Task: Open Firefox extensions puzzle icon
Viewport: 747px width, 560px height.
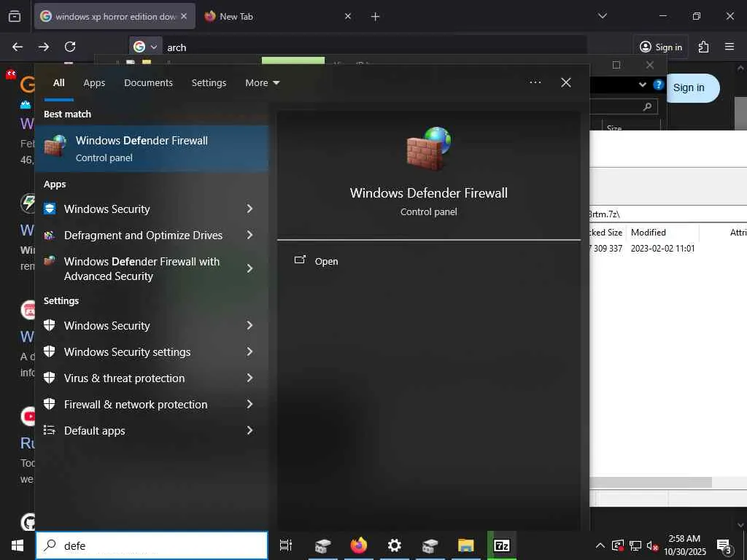Action: click(x=703, y=47)
